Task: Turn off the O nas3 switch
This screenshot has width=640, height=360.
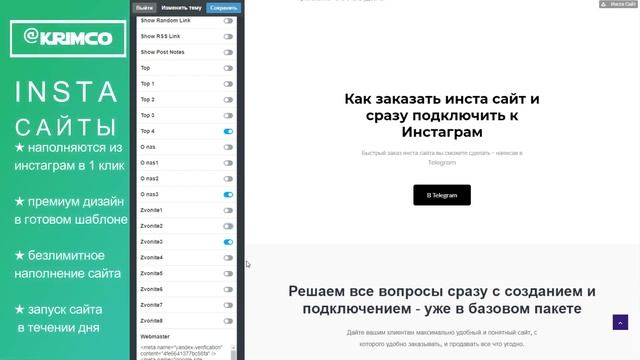Action: click(228, 195)
